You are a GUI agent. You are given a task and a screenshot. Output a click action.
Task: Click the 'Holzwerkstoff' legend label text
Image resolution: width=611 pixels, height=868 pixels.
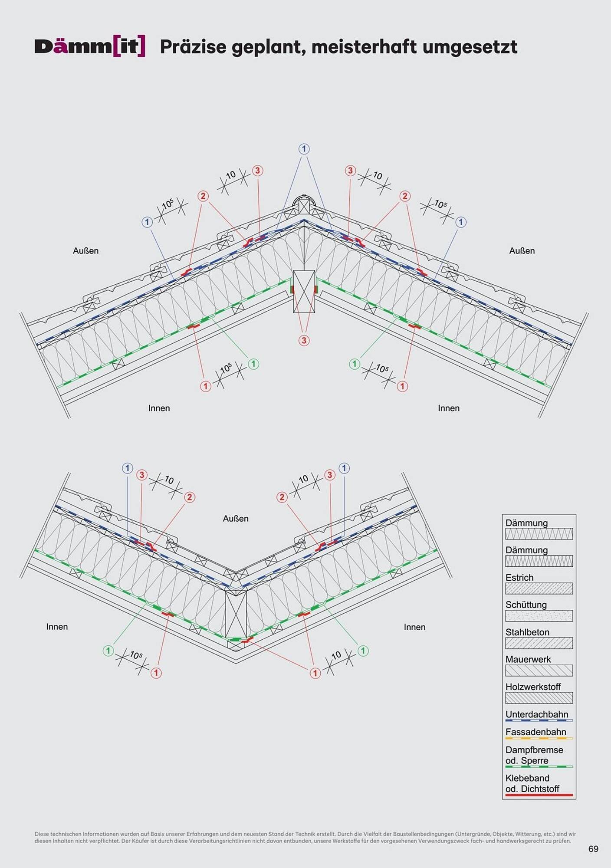point(533,687)
